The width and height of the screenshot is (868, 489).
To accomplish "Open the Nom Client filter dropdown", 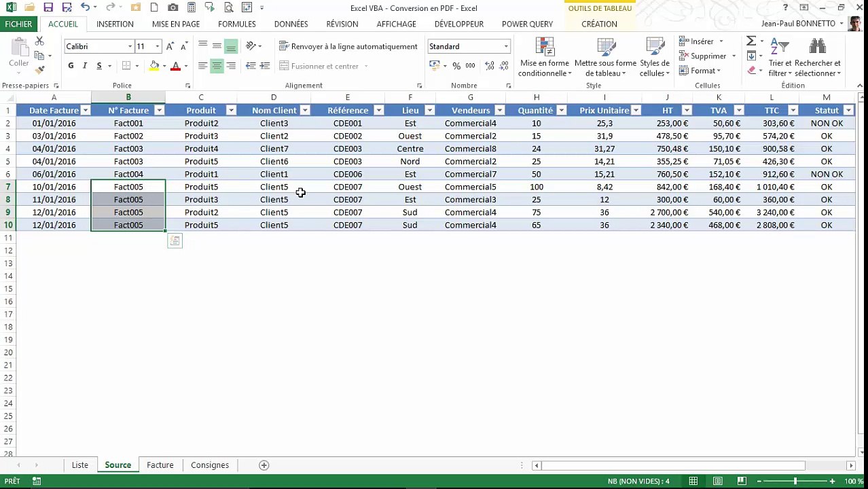I will [x=305, y=111].
